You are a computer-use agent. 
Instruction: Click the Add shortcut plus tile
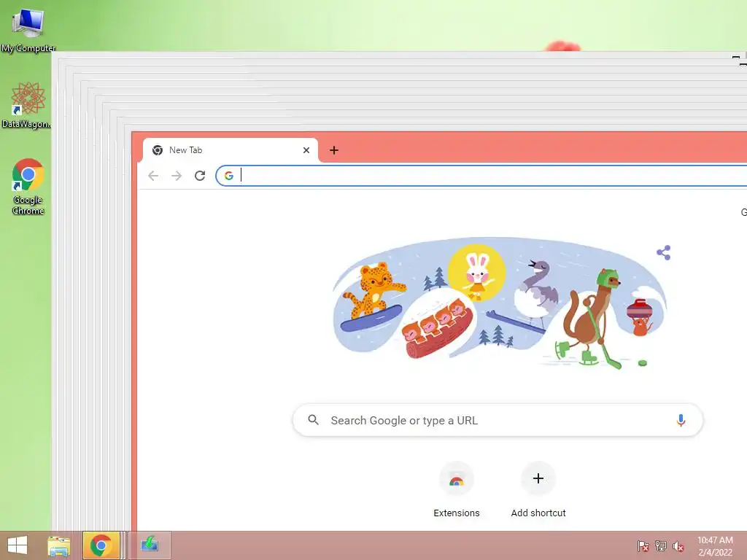[538, 478]
